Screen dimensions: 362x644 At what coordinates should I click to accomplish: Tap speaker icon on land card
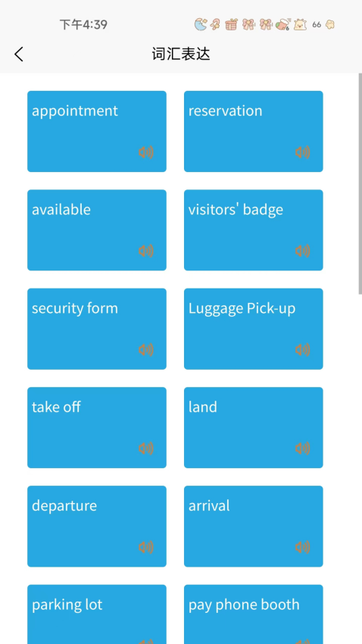(302, 449)
